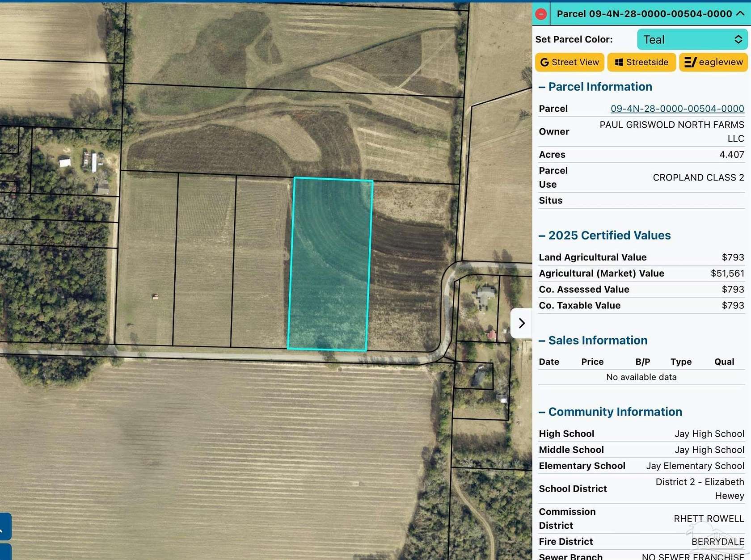Collapse the Community Information section
751x560 pixels.
(542, 411)
